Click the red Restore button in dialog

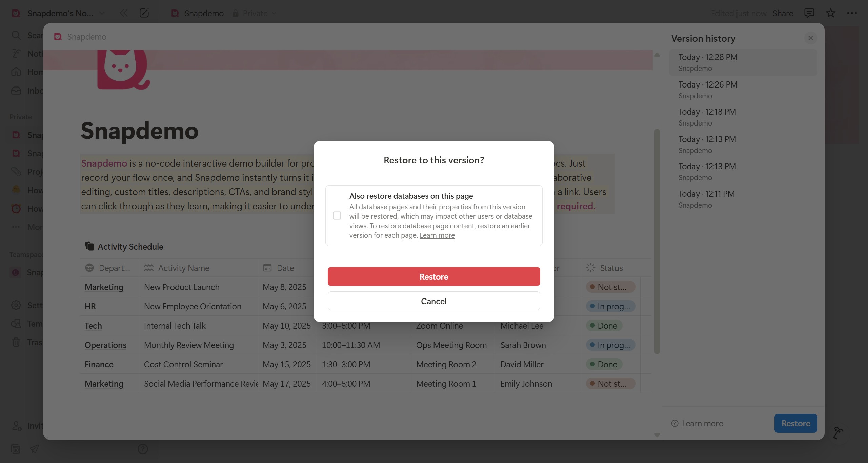tap(433, 276)
